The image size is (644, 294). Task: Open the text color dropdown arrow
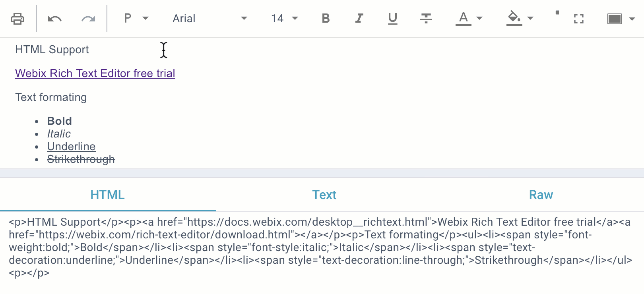tap(479, 18)
